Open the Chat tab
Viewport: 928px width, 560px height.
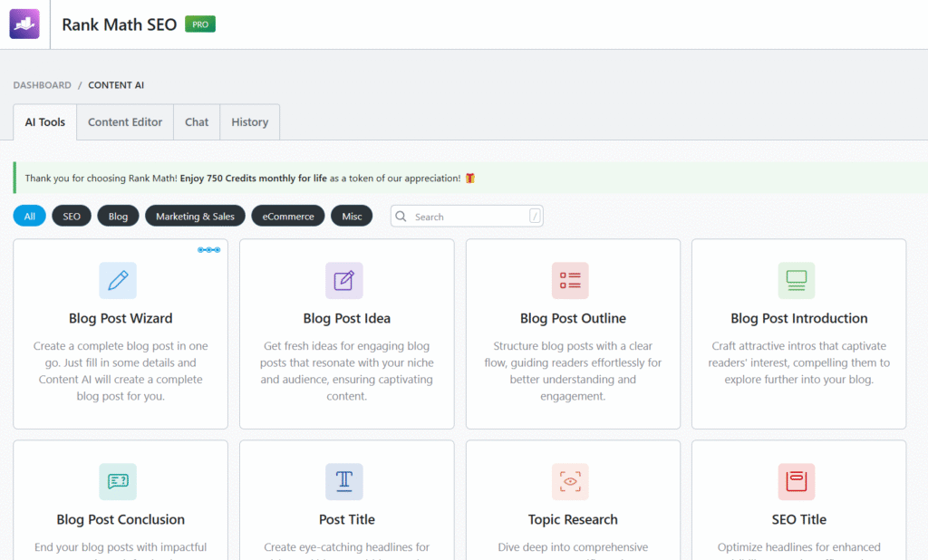197,122
